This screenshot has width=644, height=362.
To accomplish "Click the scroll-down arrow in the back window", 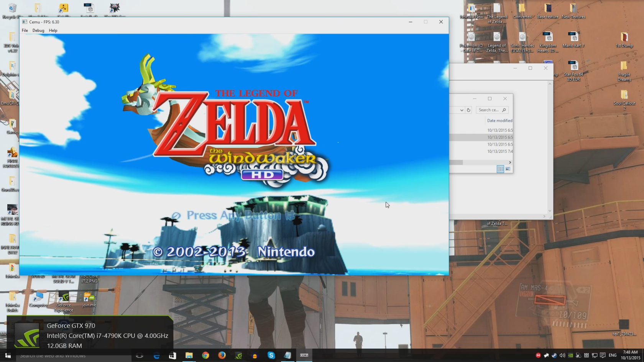I will 550,211.
